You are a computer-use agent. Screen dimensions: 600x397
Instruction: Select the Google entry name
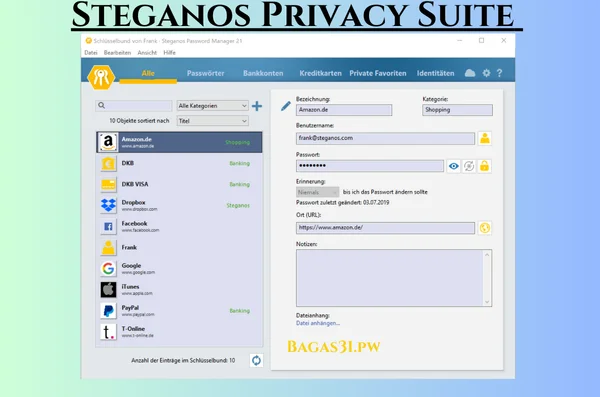point(131,265)
